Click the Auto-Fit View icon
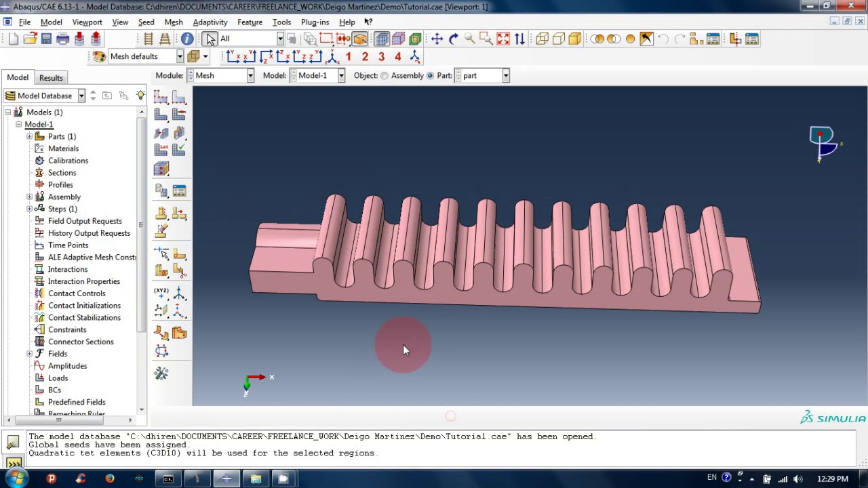 (503, 39)
